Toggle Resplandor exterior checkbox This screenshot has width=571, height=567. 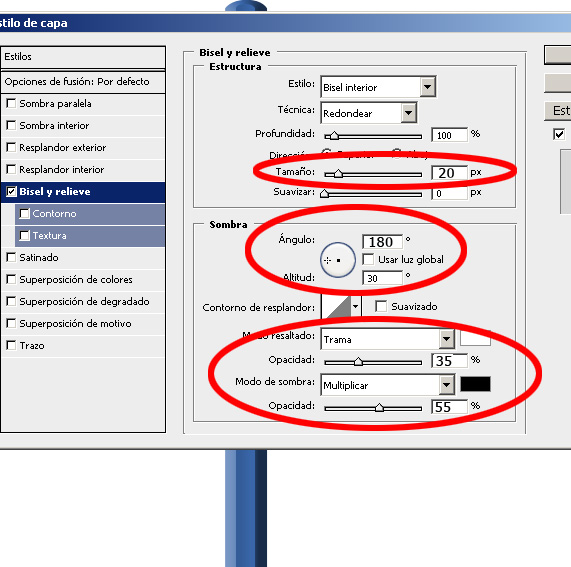pyautogui.click(x=11, y=147)
